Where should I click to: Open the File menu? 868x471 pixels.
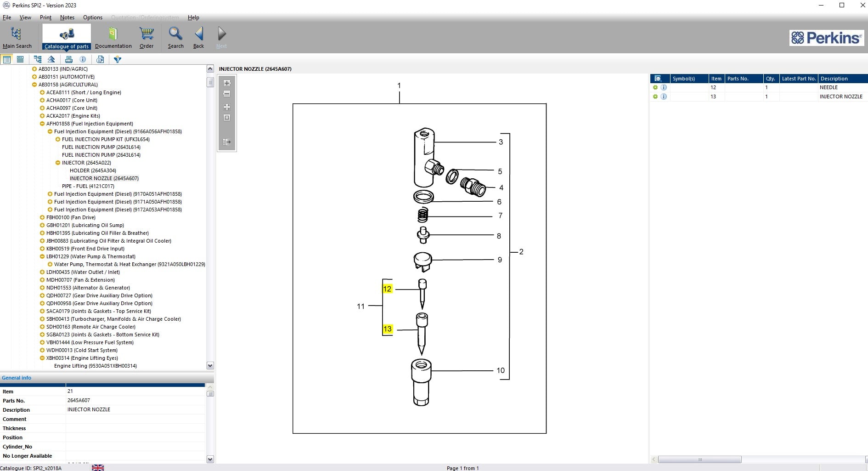pos(7,17)
